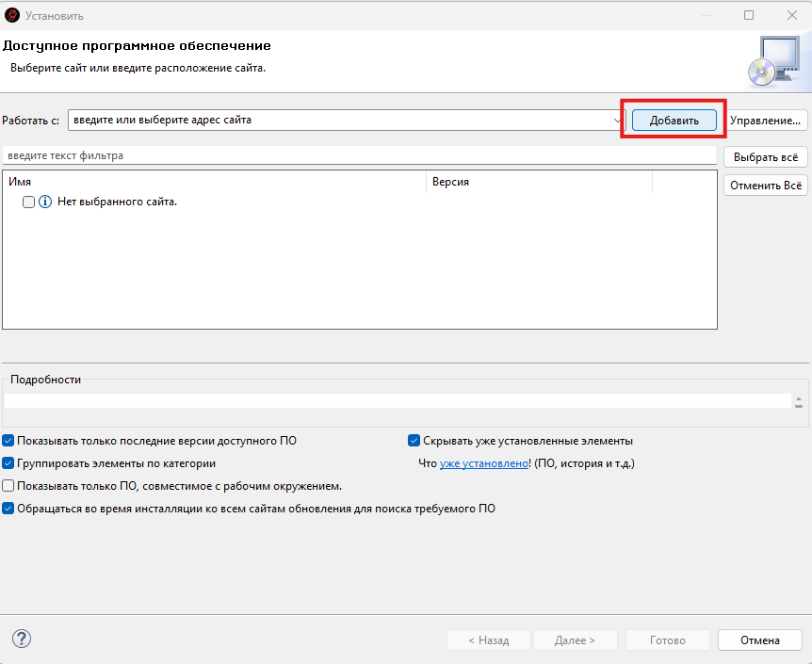This screenshot has height=664, width=812.
Task: Click the scroll stepper in 'Подробности' area
Action: tap(799, 402)
